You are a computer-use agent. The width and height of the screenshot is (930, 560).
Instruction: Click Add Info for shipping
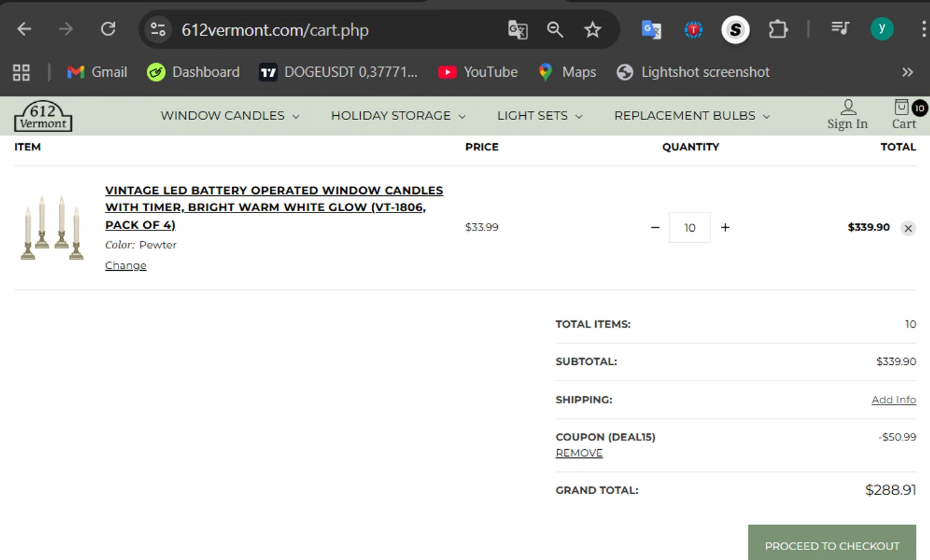893,400
